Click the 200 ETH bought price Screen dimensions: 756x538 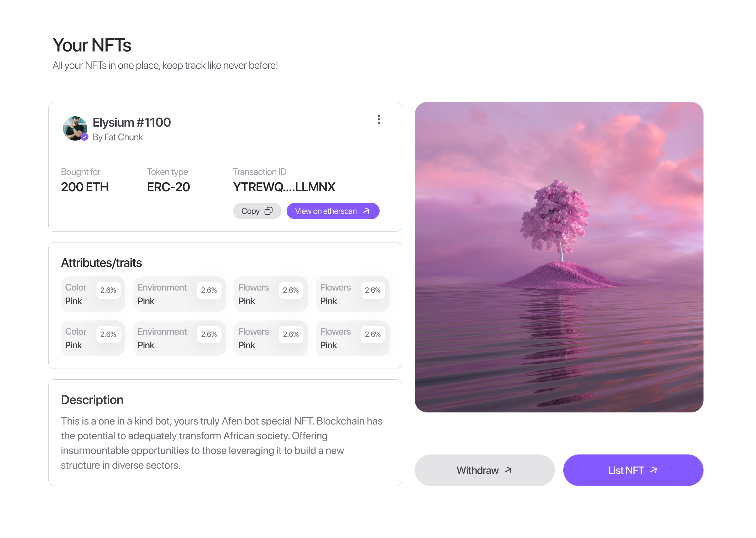pyautogui.click(x=85, y=187)
